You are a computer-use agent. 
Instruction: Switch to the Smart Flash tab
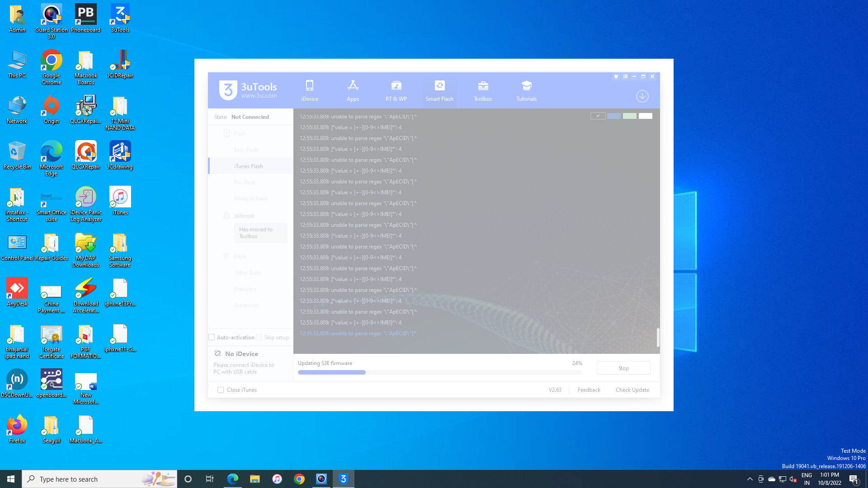pyautogui.click(x=439, y=91)
